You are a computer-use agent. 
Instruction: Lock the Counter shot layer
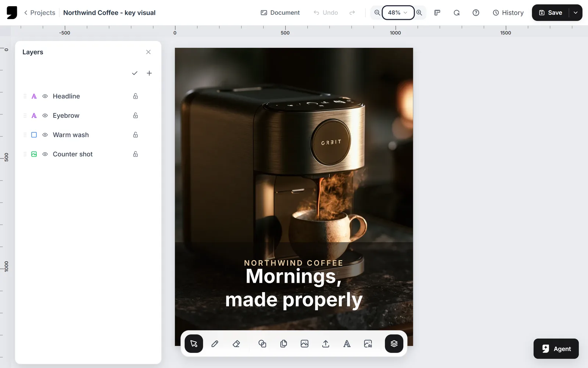[136, 154]
